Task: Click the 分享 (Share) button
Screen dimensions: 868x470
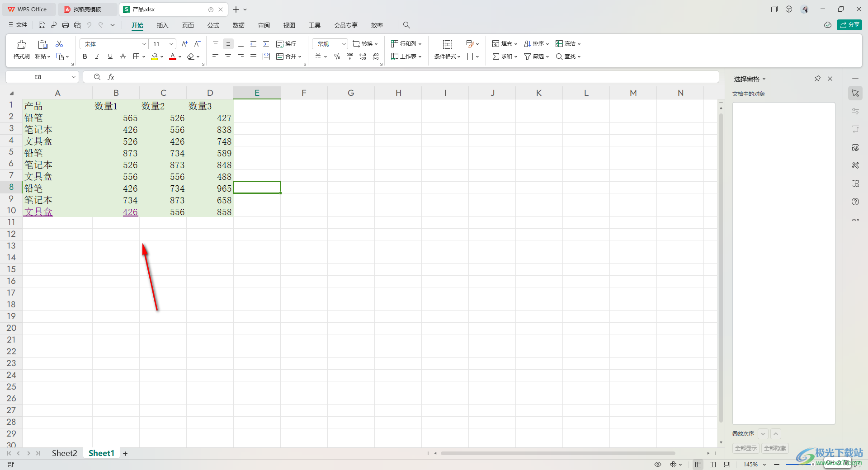Action: coord(849,25)
